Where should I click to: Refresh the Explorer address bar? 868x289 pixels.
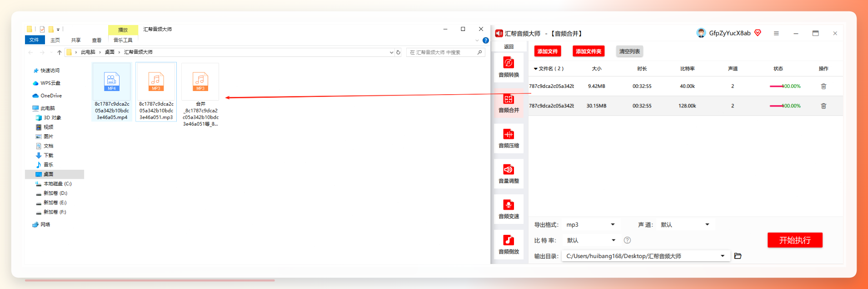tap(398, 52)
